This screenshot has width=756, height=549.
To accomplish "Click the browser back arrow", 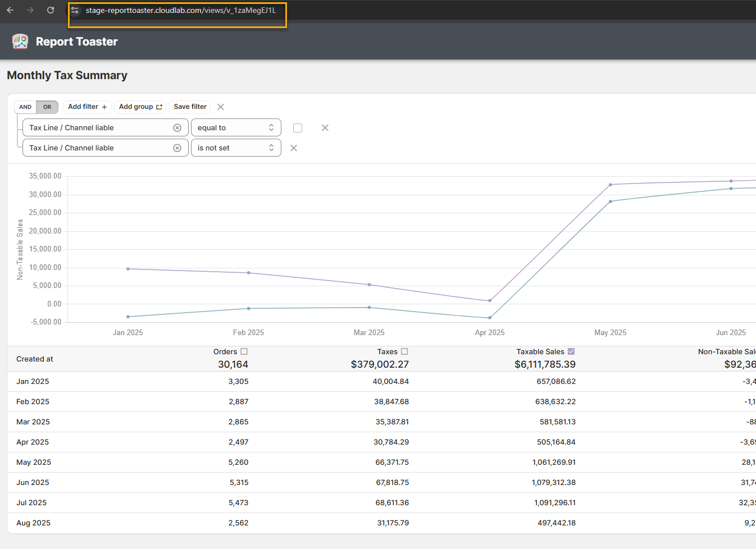I will pyautogui.click(x=10, y=10).
